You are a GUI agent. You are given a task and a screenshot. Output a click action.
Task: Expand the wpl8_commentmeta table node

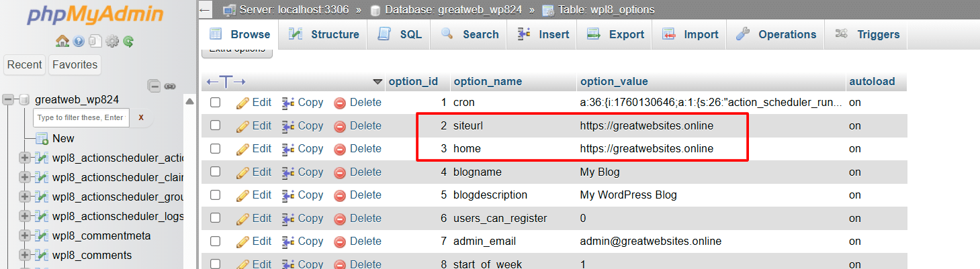(25, 235)
